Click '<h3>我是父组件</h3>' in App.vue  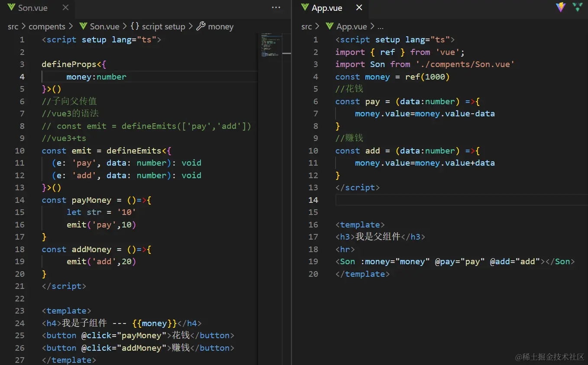tap(380, 237)
